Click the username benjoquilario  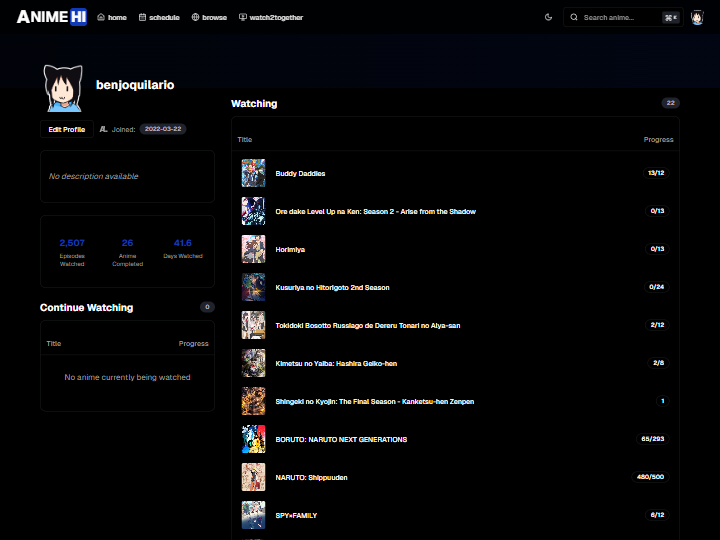[135, 85]
